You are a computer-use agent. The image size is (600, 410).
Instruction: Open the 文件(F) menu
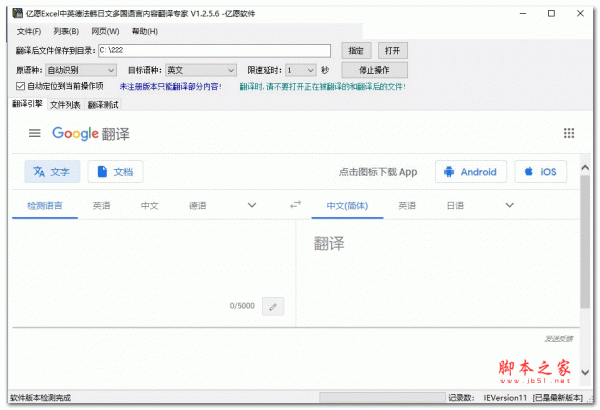30,31
